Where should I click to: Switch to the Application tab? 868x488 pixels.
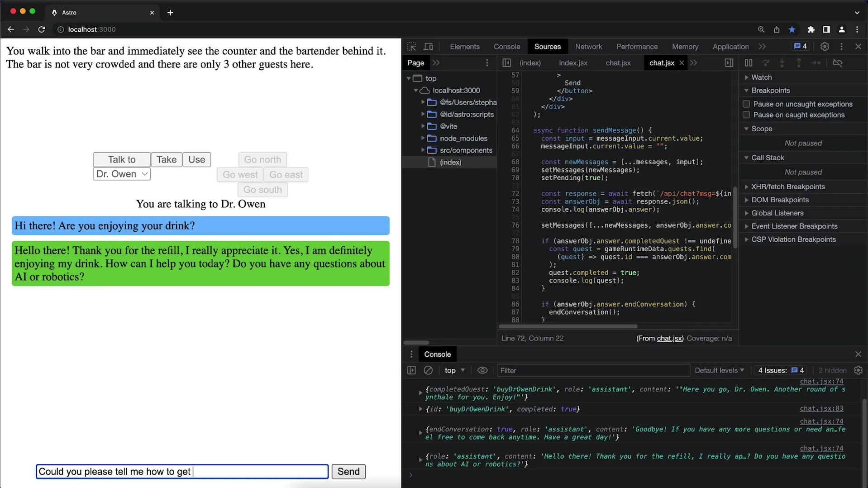(x=730, y=47)
